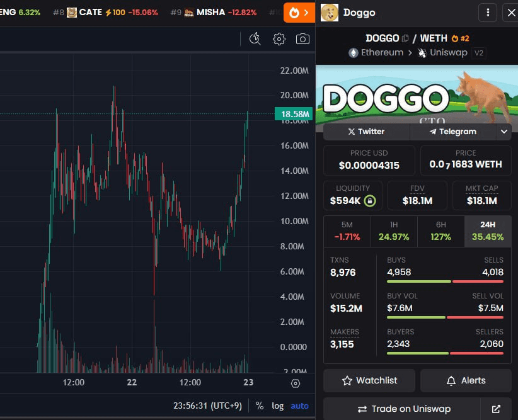Click the CATE token icon
Viewport: 518px width, 420px height.
point(72,13)
